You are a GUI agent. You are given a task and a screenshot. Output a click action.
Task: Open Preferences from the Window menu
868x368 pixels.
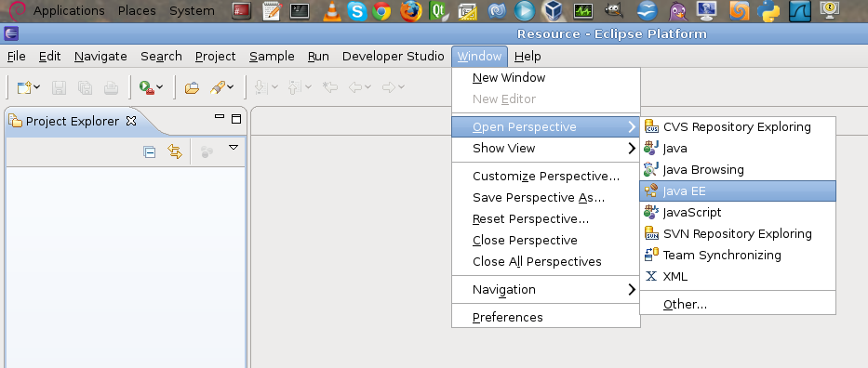pyautogui.click(x=546, y=317)
